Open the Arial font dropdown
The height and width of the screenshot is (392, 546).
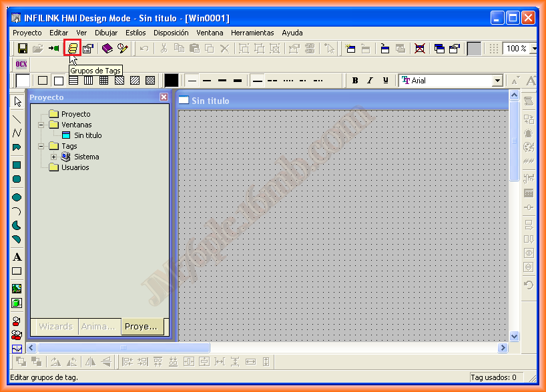pos(497,81)
